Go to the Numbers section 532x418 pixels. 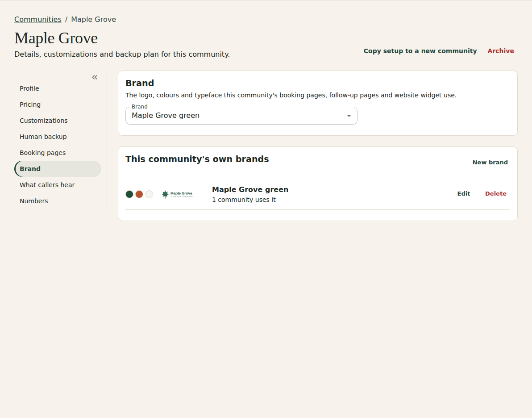[x=58, y=201]
